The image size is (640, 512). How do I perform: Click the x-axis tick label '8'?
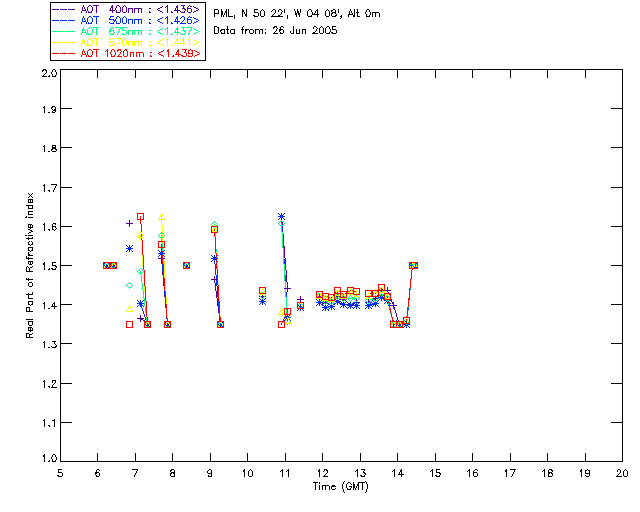(173, 473)
